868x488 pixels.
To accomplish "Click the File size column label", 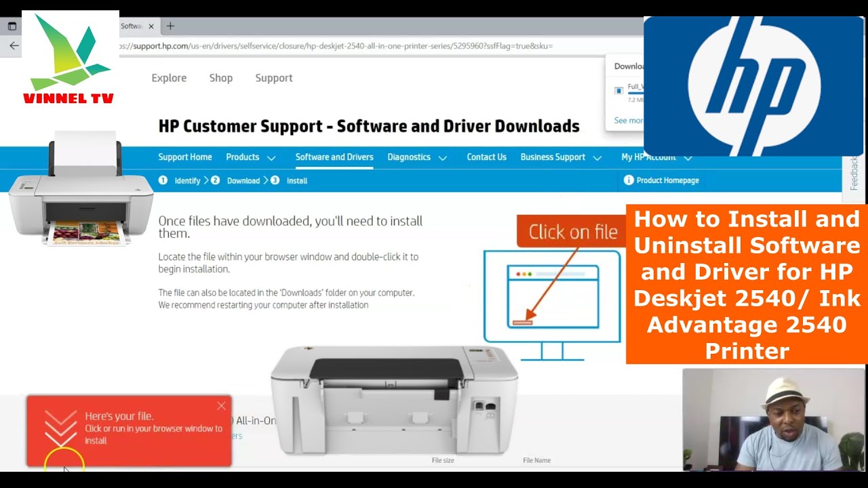I will click(x=443, y=460).
